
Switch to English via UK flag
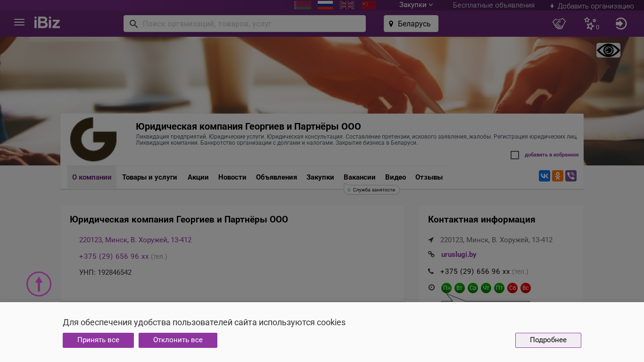coord(347,5)
